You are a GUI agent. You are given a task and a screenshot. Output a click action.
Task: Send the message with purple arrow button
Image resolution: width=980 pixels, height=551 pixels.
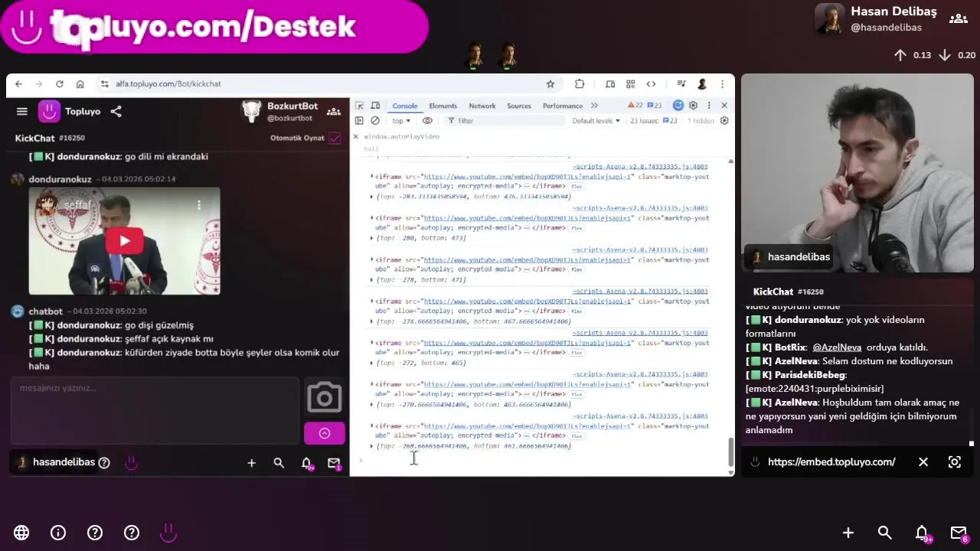325,433
